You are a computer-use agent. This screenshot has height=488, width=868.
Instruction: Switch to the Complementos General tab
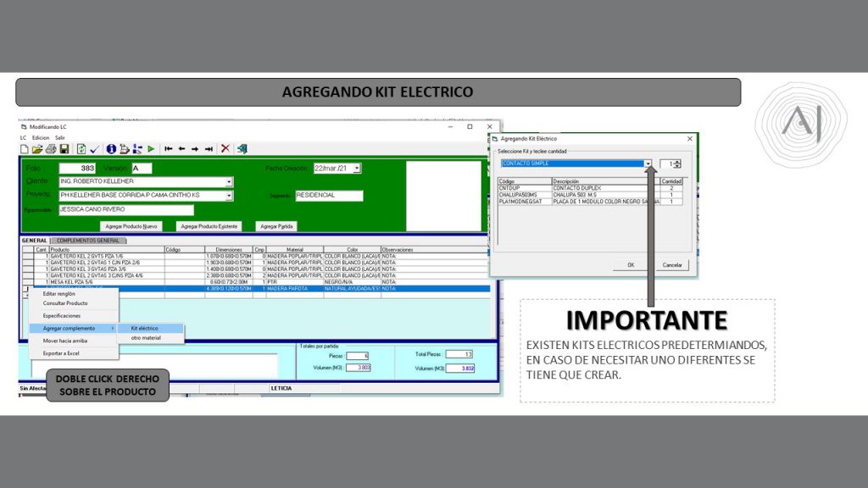tap(90, 241)
